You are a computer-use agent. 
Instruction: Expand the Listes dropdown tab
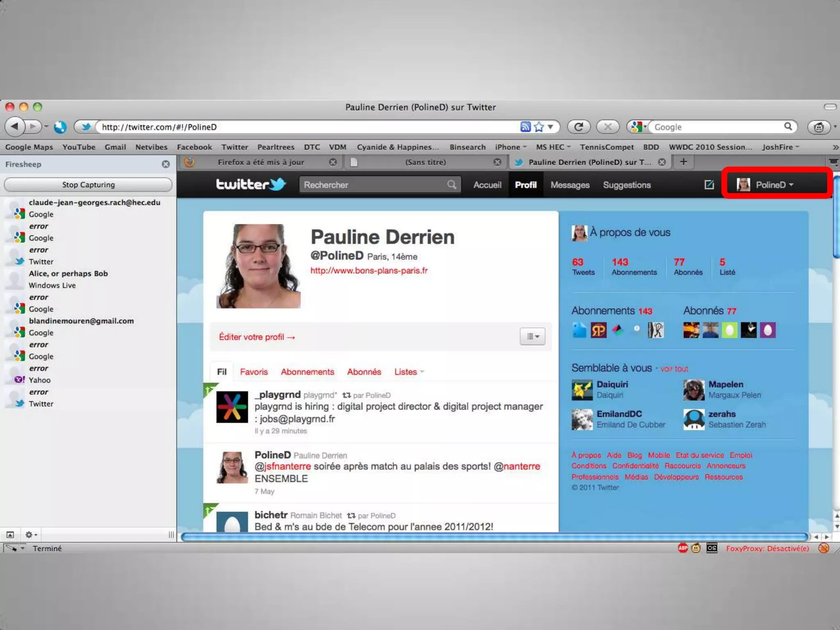point(409,372)
